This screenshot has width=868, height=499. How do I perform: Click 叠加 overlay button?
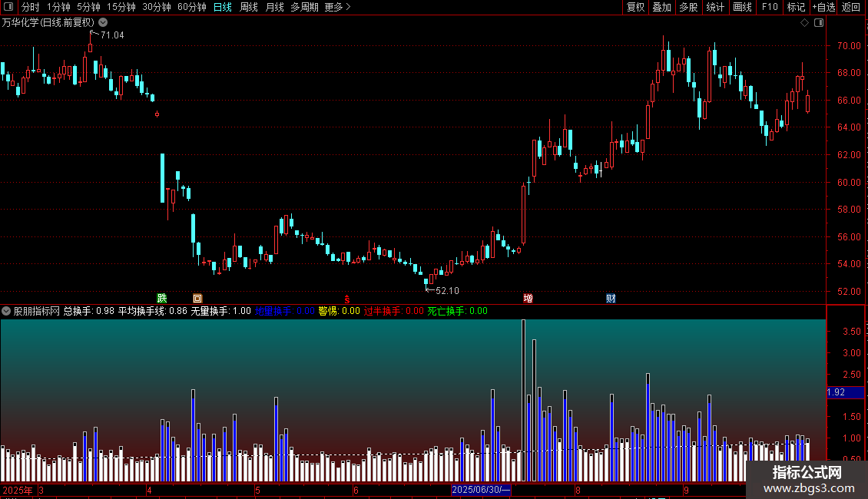[662, 7]
